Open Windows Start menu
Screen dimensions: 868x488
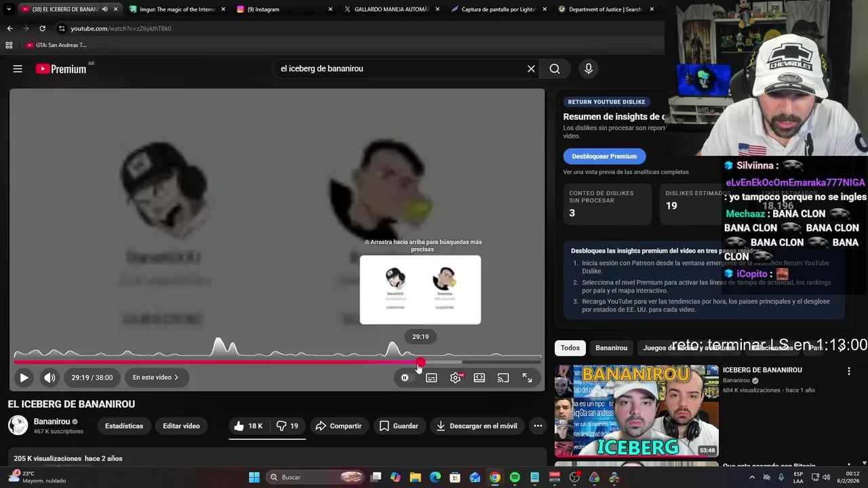coord(254,477)
